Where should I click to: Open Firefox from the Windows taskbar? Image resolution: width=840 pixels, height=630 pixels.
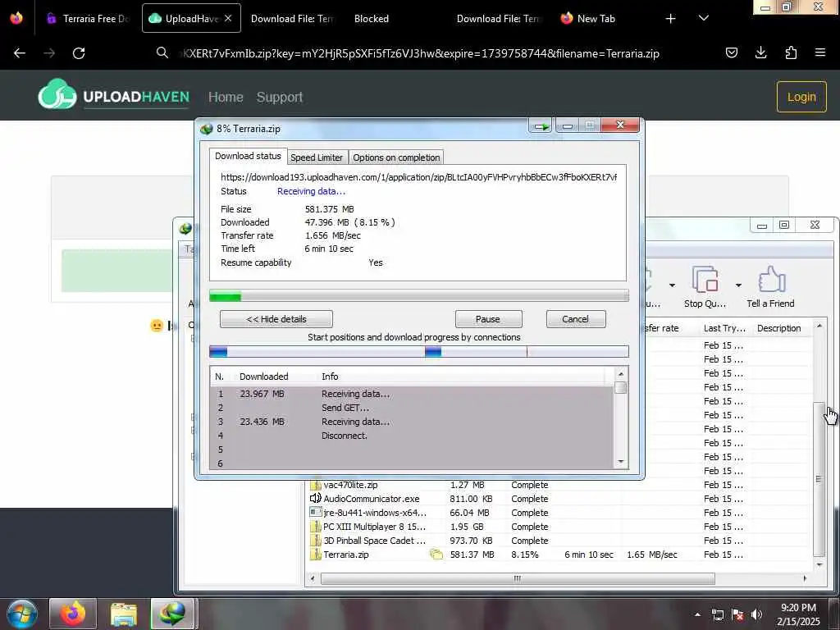point(73,614)
